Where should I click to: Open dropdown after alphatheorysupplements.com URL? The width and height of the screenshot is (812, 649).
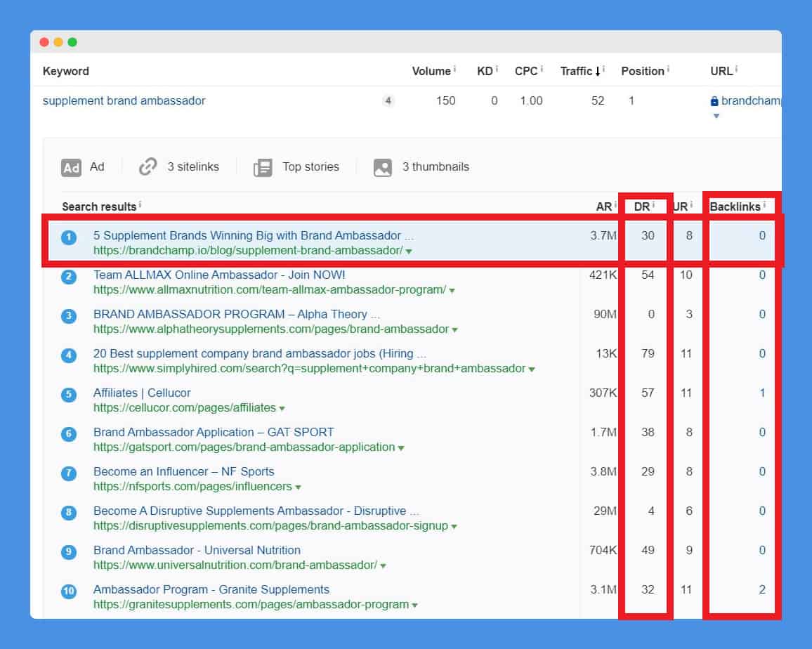click(x=454, y=330)
